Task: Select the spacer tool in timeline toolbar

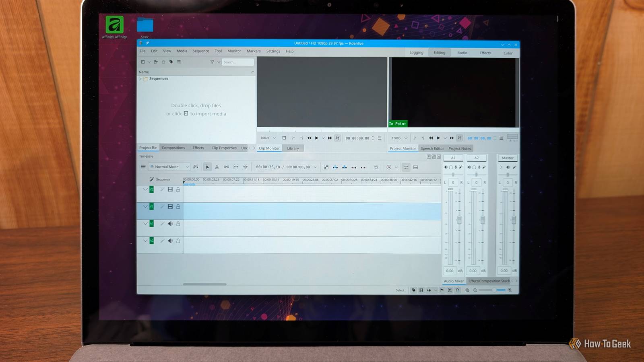Action: (x=227, y=167)
